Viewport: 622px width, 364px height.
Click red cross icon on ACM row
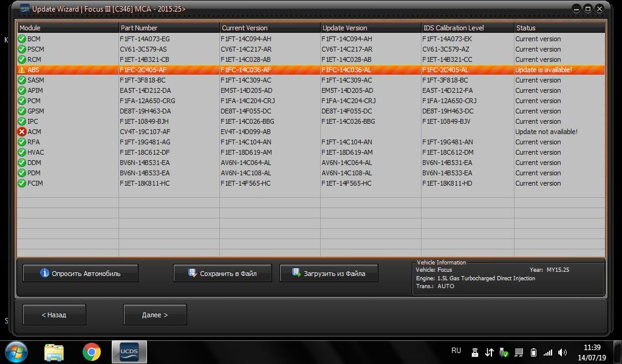click(22, 132)
